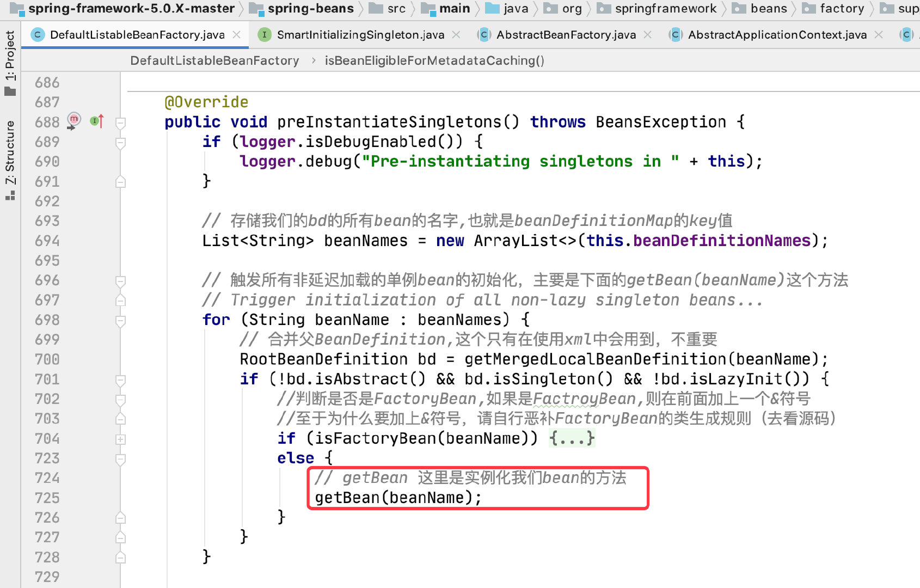
Task: Close the SmartInitializingSingleton.java tab
Action: click(x=456, y=35)
